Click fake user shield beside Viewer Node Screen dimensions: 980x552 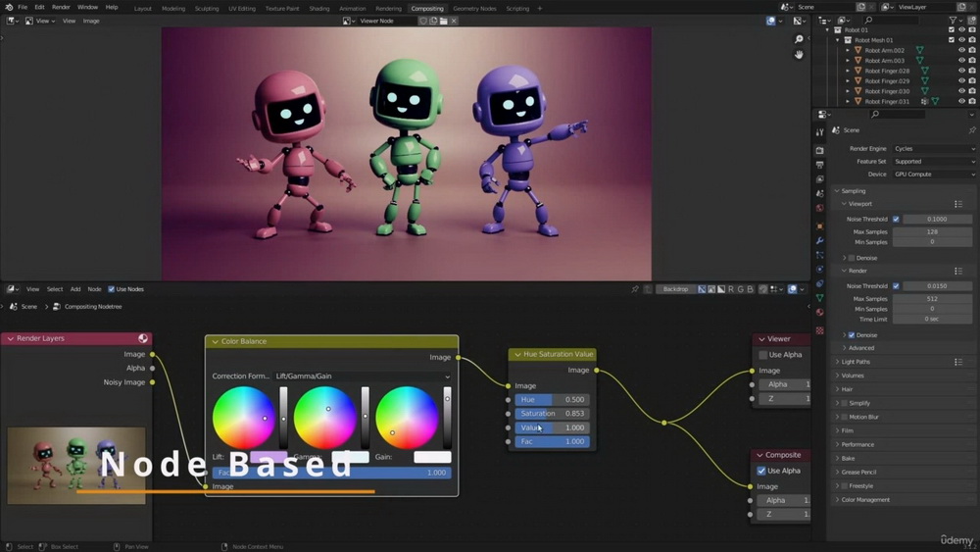pos(423,21)
